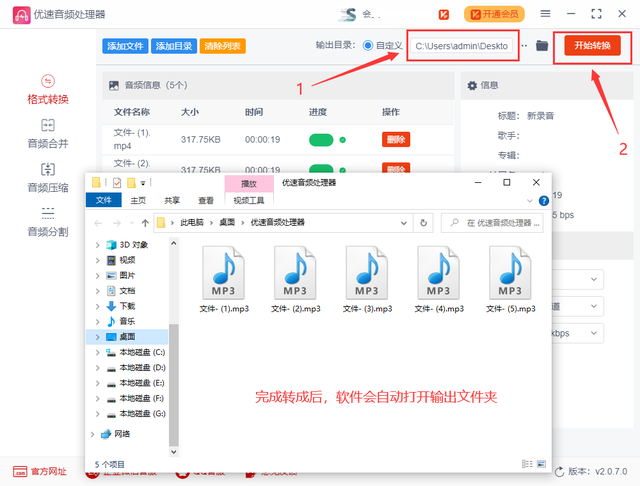This screenshot has height=486, width=640.
Task: Select 本地磁盘 (D:) in navigation tree
Action: pos(142,368)
